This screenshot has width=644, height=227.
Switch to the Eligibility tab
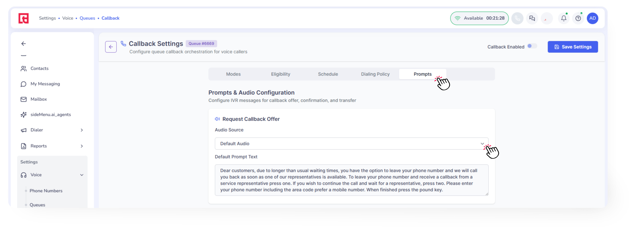(280, 74)
